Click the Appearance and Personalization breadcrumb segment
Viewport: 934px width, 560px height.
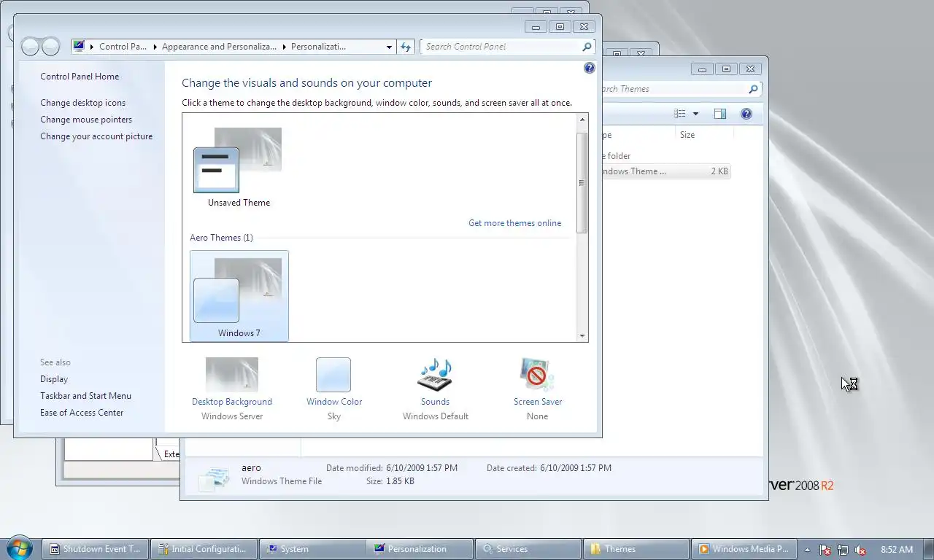[219, 47]
